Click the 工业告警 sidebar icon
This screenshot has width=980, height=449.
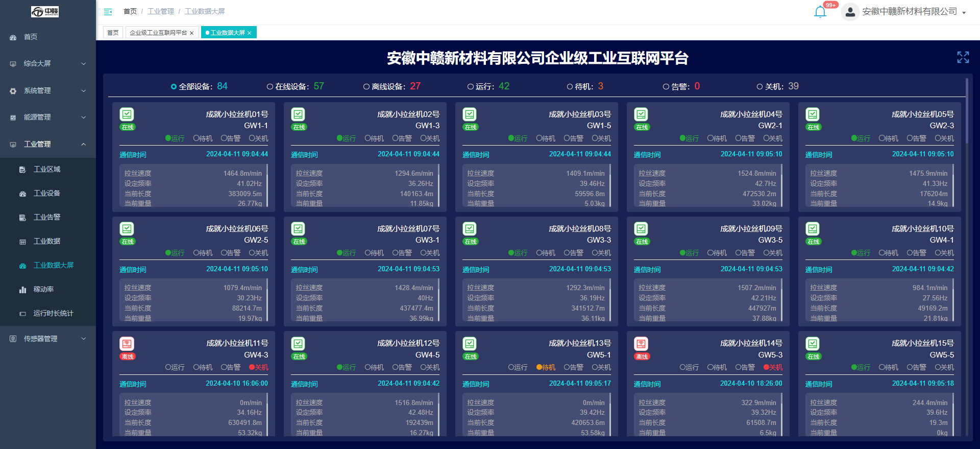pyautogui.click(x=22, y=218)
